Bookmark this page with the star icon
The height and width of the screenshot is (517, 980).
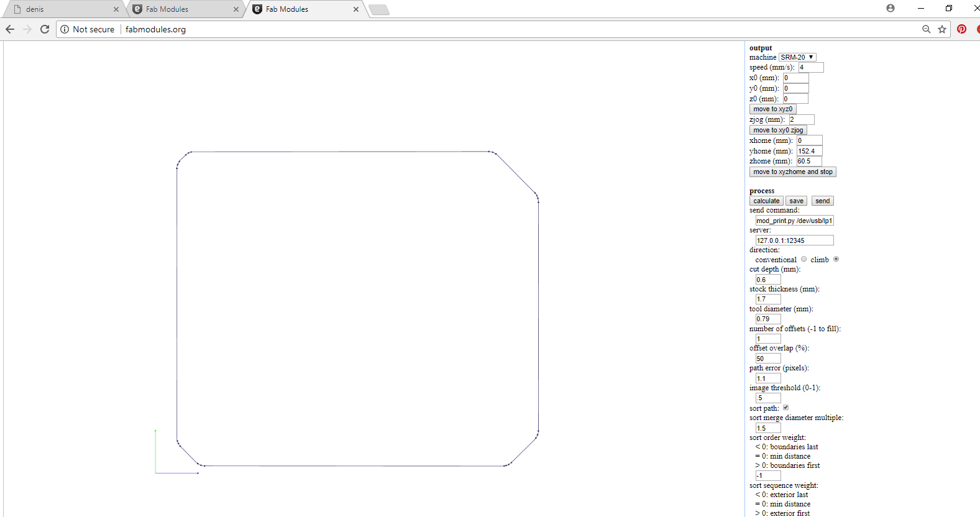click(x=942, y=29)
